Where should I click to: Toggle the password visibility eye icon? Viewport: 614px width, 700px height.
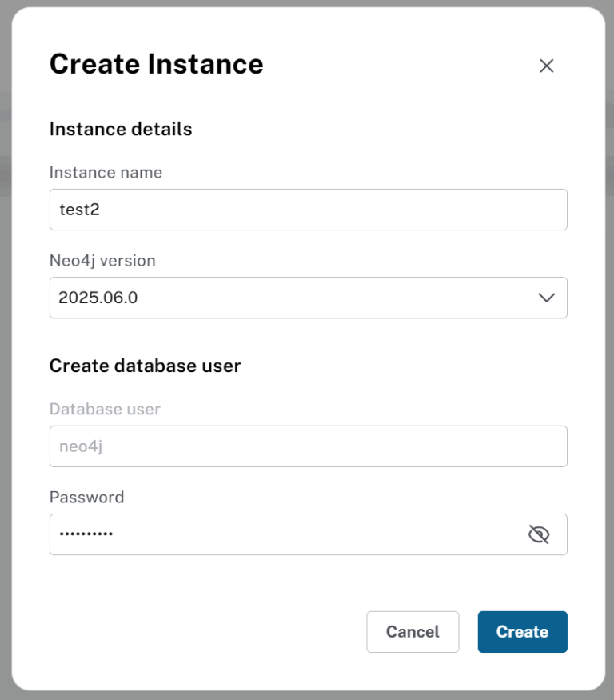point(540,534)
